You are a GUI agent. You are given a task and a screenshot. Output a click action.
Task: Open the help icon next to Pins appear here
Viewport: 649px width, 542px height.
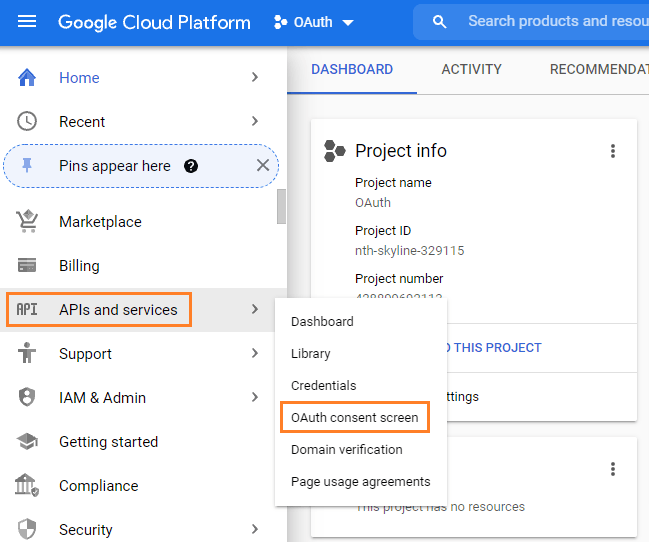tap(191, 166)
